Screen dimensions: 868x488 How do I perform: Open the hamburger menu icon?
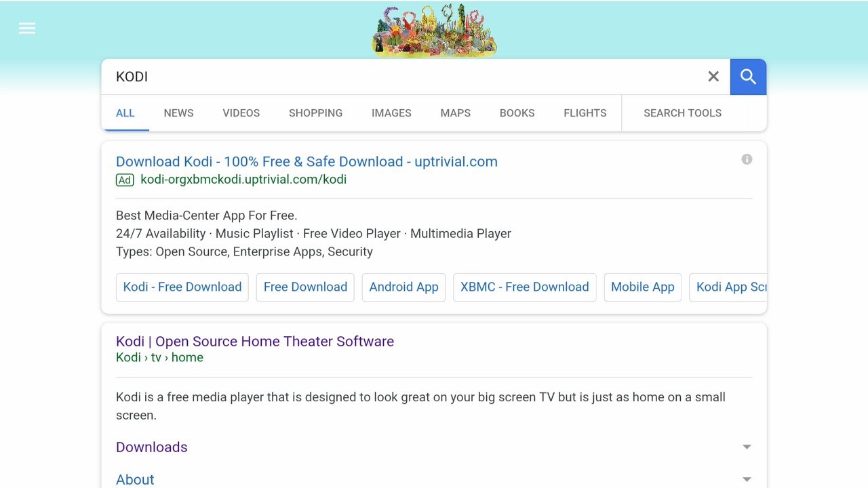[x=27, y=28]
